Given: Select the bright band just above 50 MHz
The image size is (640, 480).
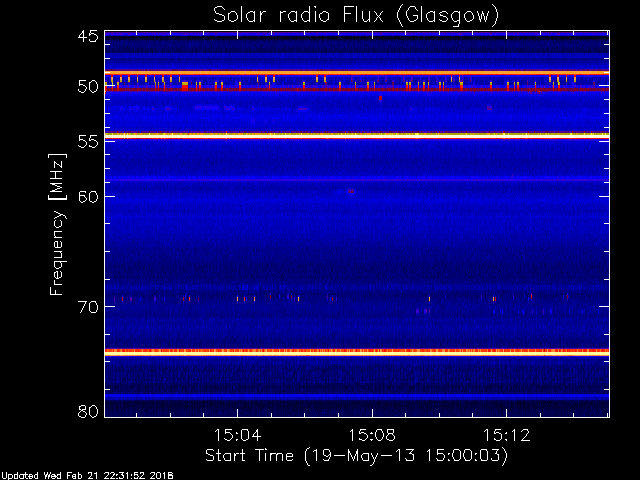Looking at the screenshot, I should [x=356, y=73].
